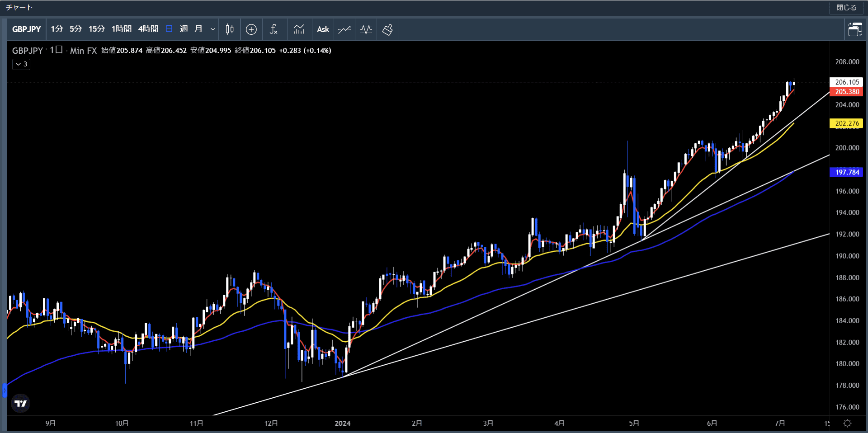
Task: Click the left side panel expand handle
Action: 5,391
